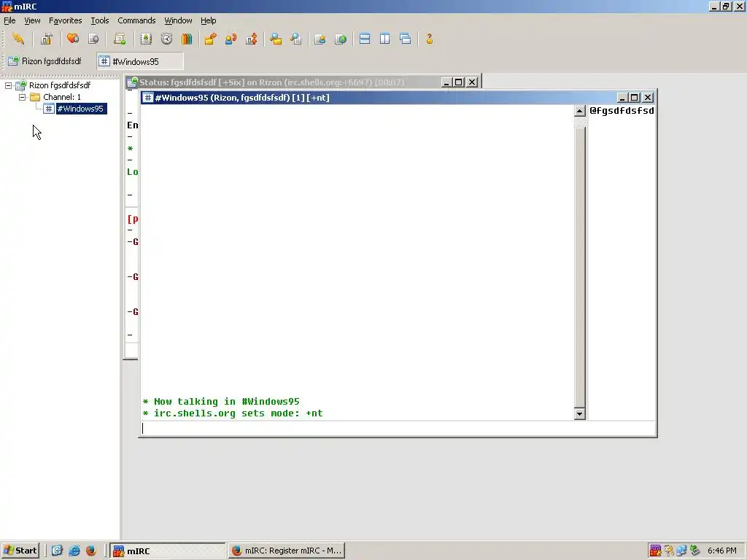
Task: Click the 'Now talking in #Windows95' line
Action: 221,402
